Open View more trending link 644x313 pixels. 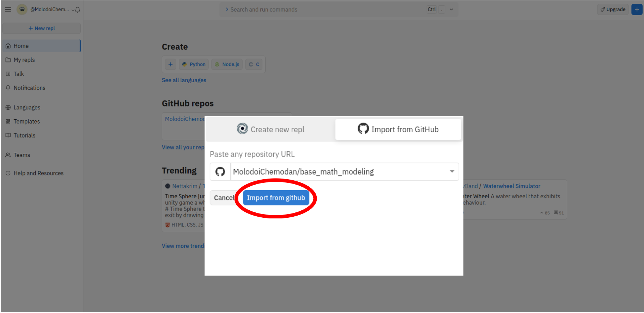(183, 246)
